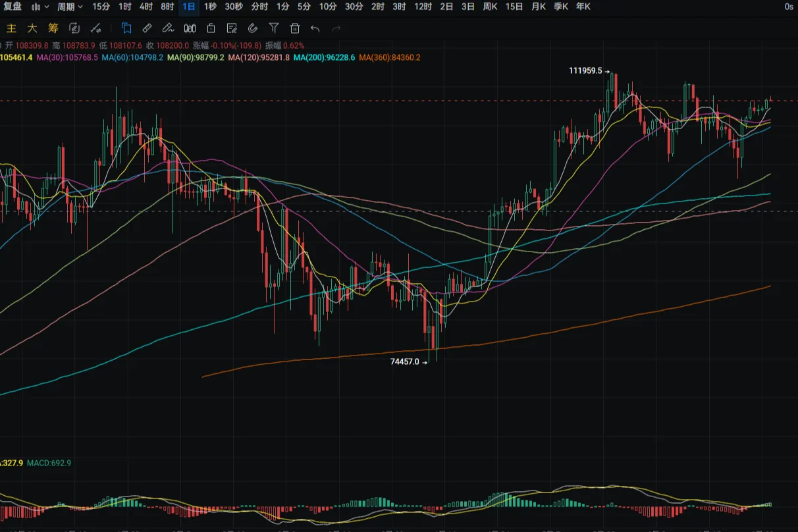Switch to 分时 intraday view
This screenshot has width=798, height=532.
click(x=259, y=7)
